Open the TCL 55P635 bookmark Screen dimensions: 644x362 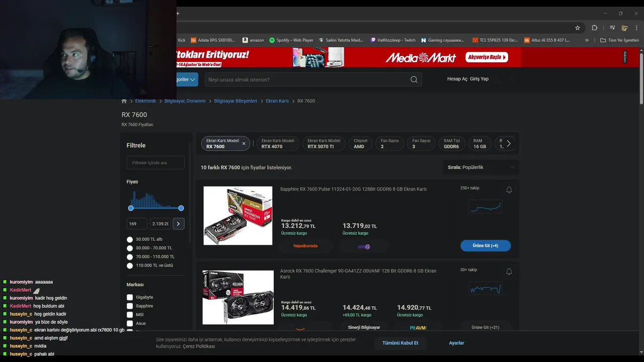click(495, 40)
